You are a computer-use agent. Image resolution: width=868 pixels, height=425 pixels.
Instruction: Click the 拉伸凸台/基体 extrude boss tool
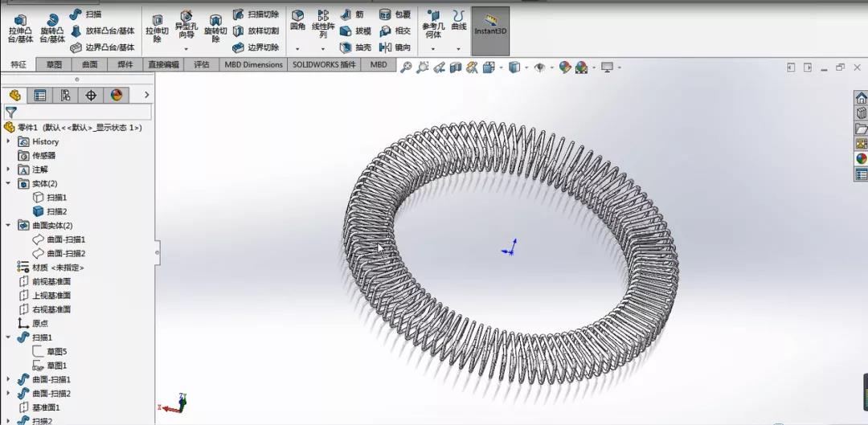point(20,28)
